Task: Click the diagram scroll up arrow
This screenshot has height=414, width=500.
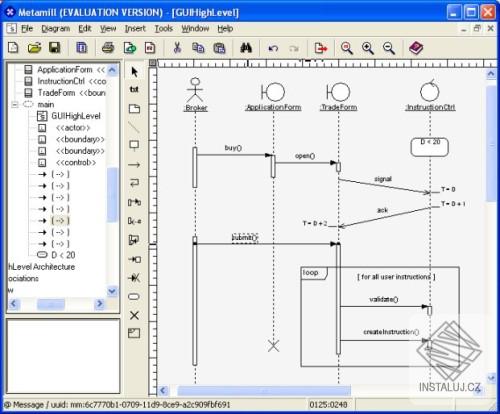Action: [x=491, y=74]
